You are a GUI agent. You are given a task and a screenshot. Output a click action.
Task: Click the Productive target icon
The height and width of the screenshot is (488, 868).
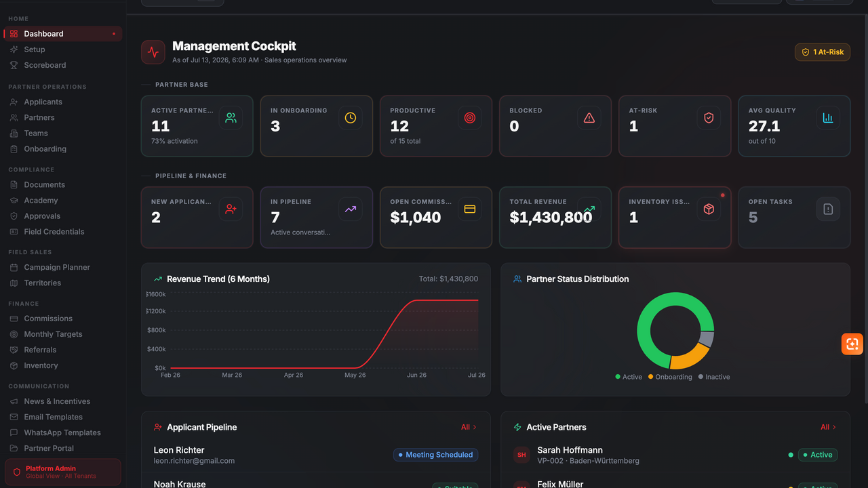tap(470, 118)
